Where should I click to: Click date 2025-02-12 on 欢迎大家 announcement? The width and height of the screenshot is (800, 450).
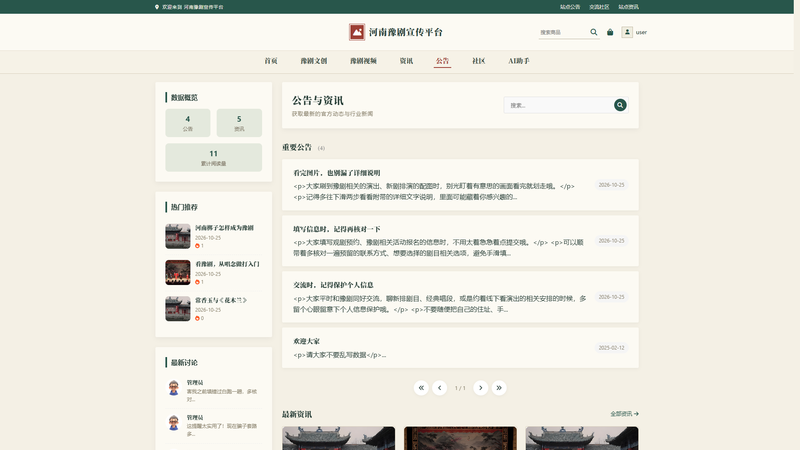click(611, 348)
